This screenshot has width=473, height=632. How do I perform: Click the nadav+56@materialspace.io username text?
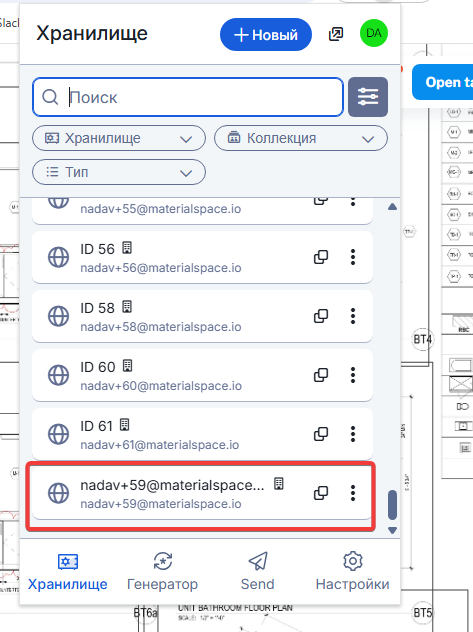161,268
